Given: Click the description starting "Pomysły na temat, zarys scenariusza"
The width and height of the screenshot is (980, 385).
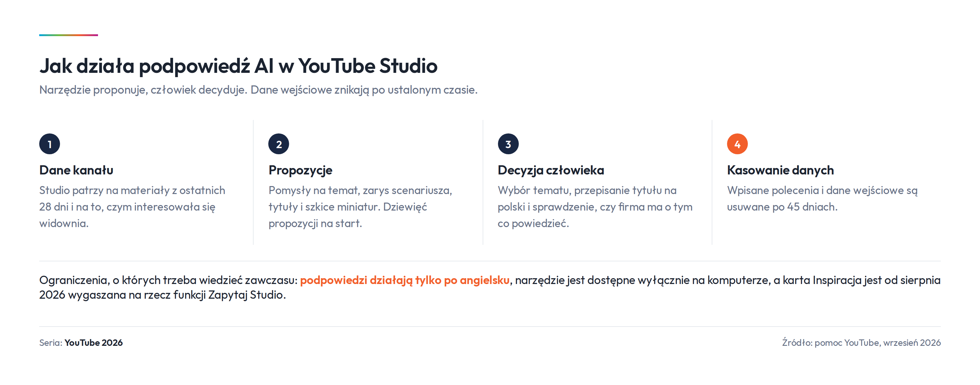Looking at the screenshot, I should (x=360, y=207).
